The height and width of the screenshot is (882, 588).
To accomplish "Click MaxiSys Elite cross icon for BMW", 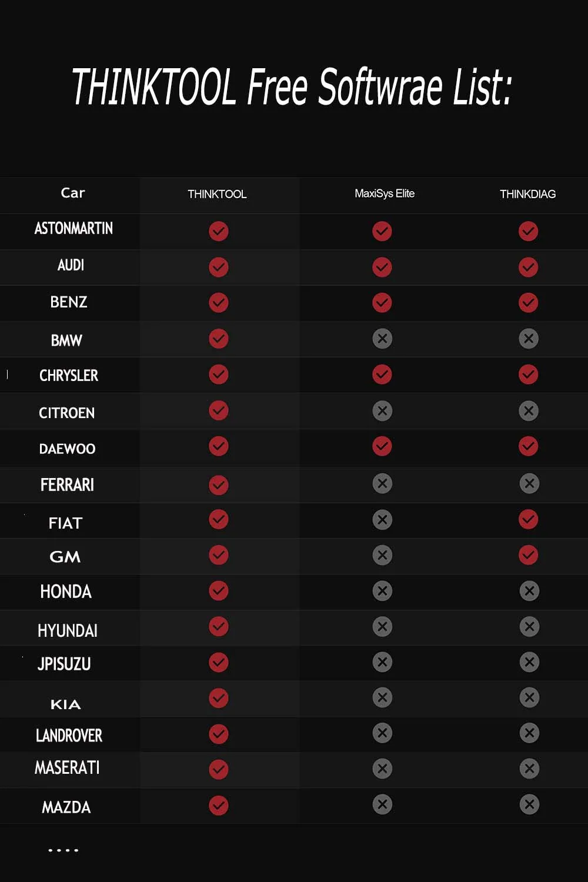I will [x=382, y=339].
